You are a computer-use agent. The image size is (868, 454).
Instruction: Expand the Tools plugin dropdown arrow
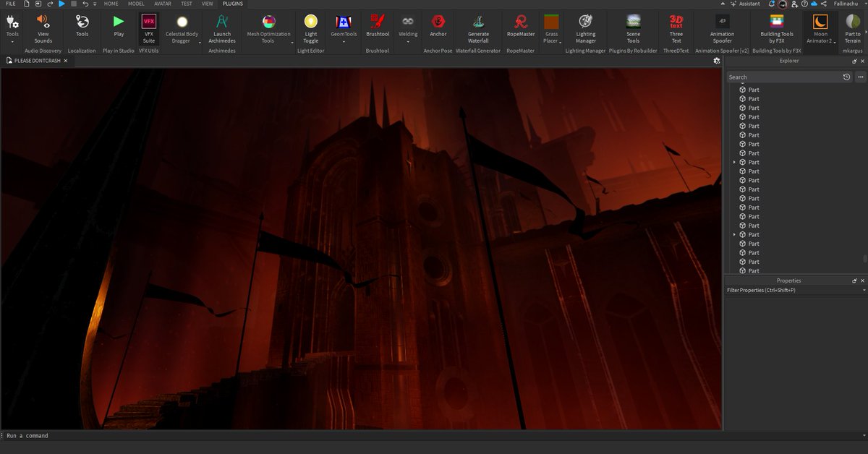(x=12, y=42)
